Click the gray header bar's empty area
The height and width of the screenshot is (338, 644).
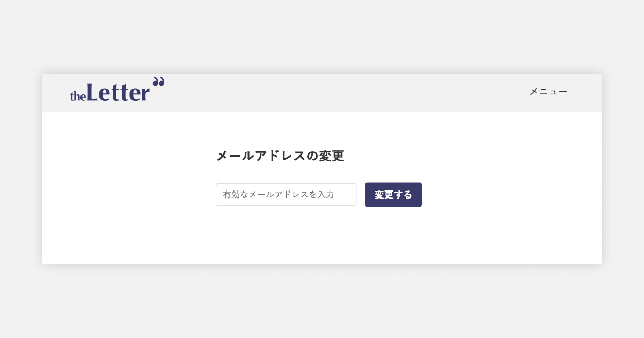coord(343,92)
